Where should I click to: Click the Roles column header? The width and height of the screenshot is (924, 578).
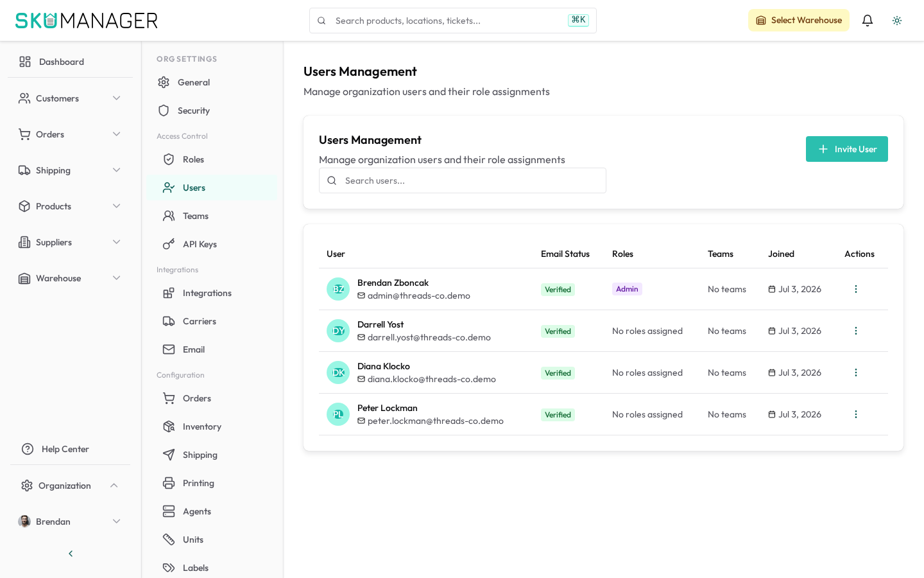click(x=622, y=254)
